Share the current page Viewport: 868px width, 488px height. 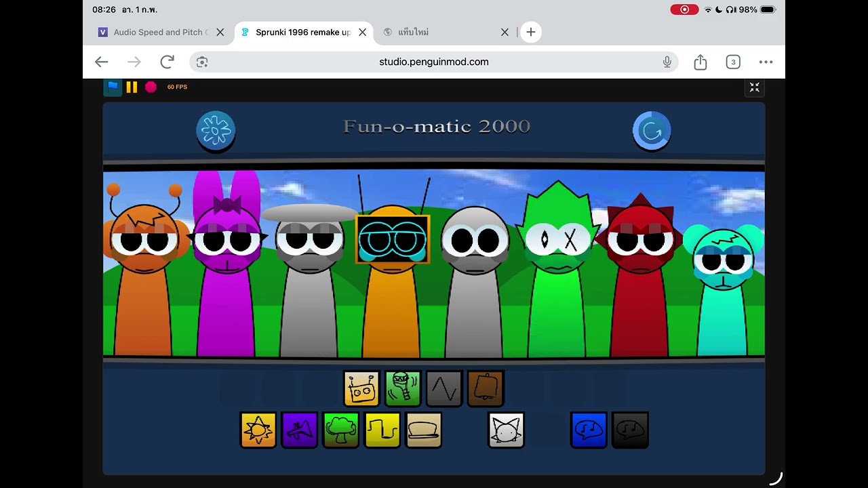point(701,62)
